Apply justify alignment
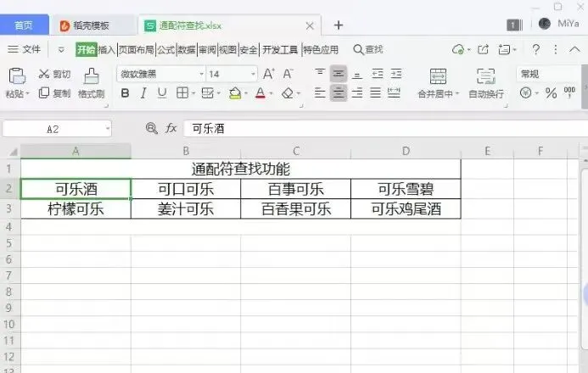This screenshot has height=373, width=588. (375, 92)
